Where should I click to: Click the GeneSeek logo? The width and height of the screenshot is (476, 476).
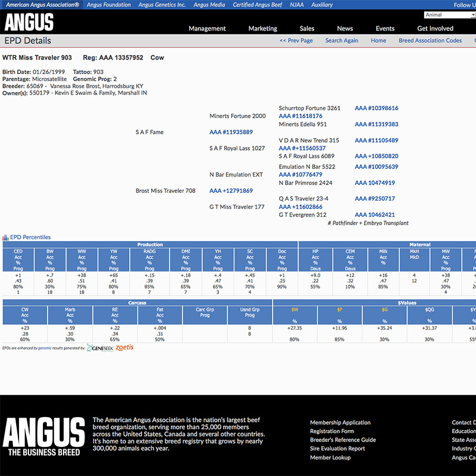100,347
